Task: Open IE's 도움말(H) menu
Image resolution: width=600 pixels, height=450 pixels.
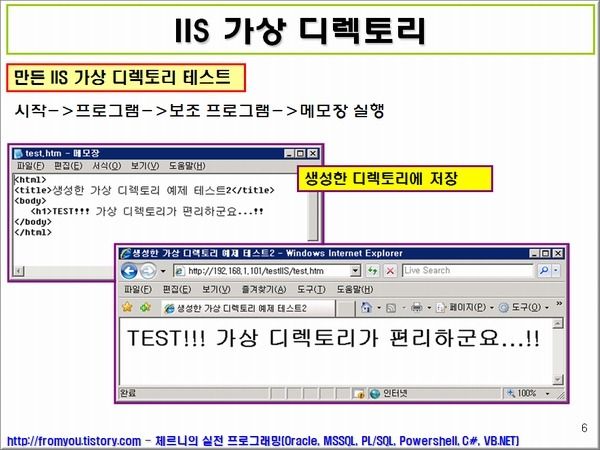Action: point(355,289)
